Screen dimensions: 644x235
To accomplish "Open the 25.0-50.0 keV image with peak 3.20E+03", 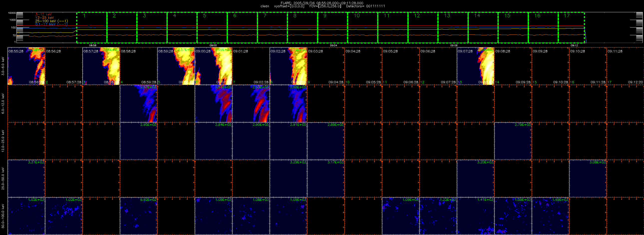I will [x=476, y=178].
